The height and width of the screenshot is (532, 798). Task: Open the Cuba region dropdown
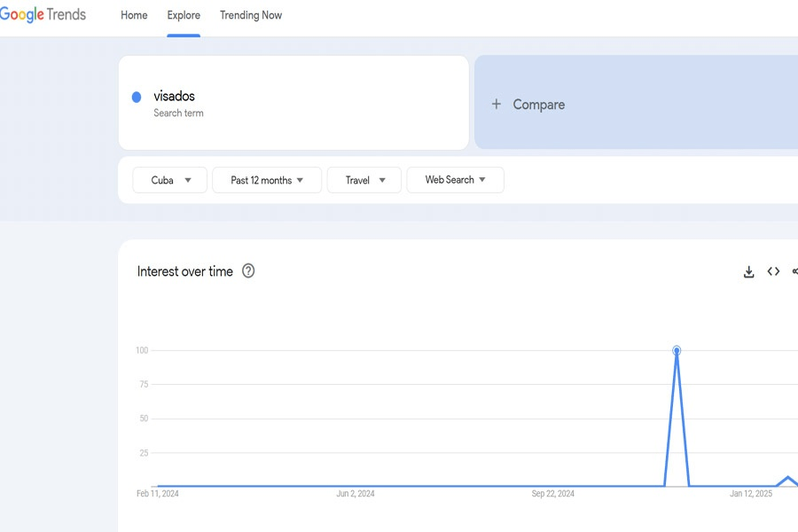(170, 180)
